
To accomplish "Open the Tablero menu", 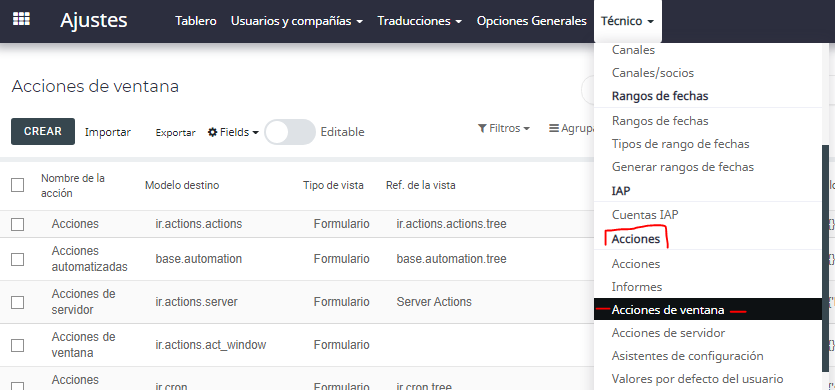I will [195, 21].
